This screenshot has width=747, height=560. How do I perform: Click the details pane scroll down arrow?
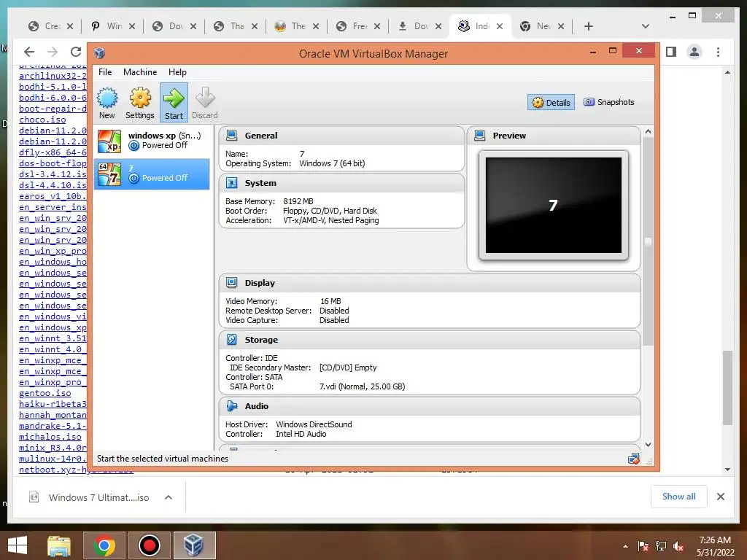[648, 445]
